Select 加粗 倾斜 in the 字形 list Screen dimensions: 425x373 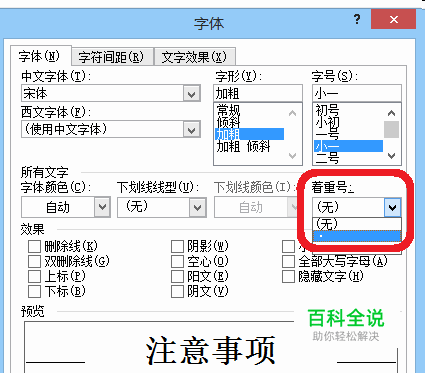(x=250, y=146)
